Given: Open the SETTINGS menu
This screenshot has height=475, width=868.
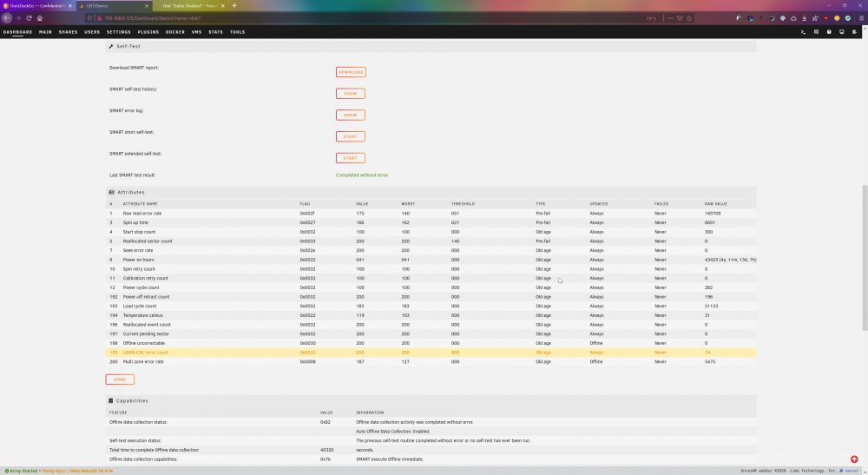Looking at the screenshot, I should (118, 32).
